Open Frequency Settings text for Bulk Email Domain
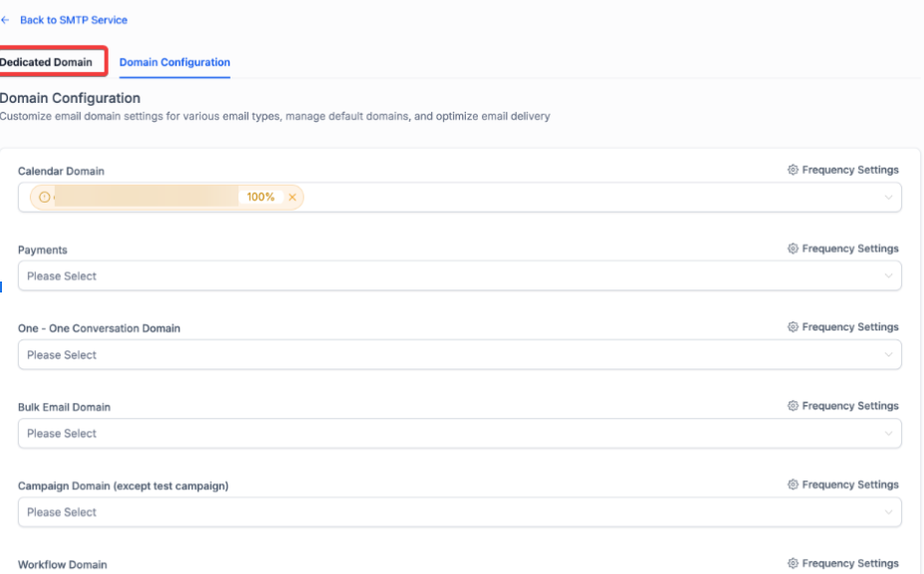This screenshot has width=924, height=574. tap(849, 406)
